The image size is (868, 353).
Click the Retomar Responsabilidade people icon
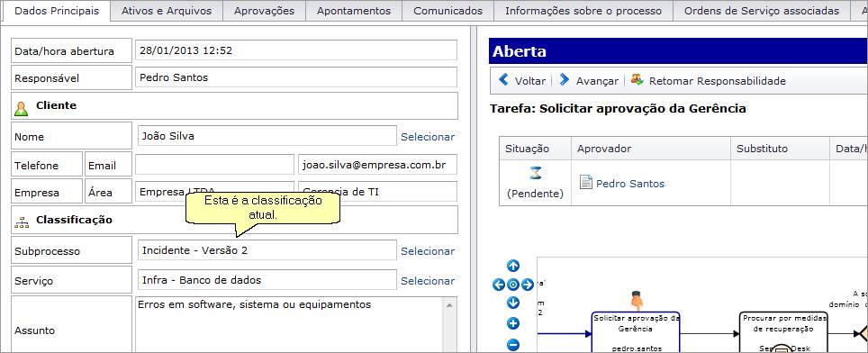637,79
